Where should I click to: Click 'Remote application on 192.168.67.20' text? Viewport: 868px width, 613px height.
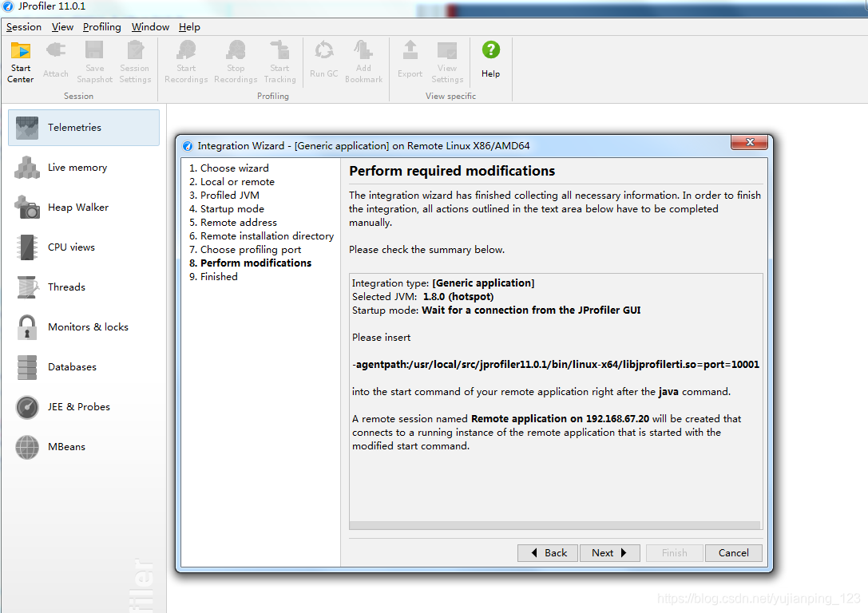(560, 419)
